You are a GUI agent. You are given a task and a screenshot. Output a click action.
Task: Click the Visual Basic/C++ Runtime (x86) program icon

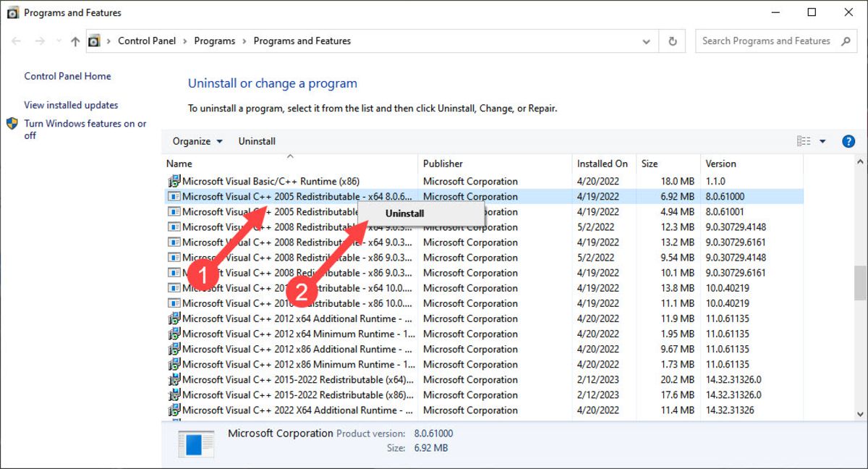(174, 182)
